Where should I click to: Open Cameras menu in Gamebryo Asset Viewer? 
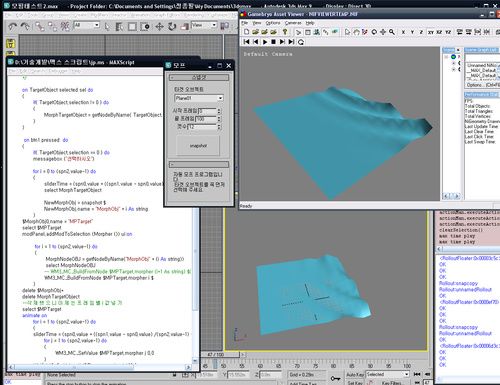[293, 23]
